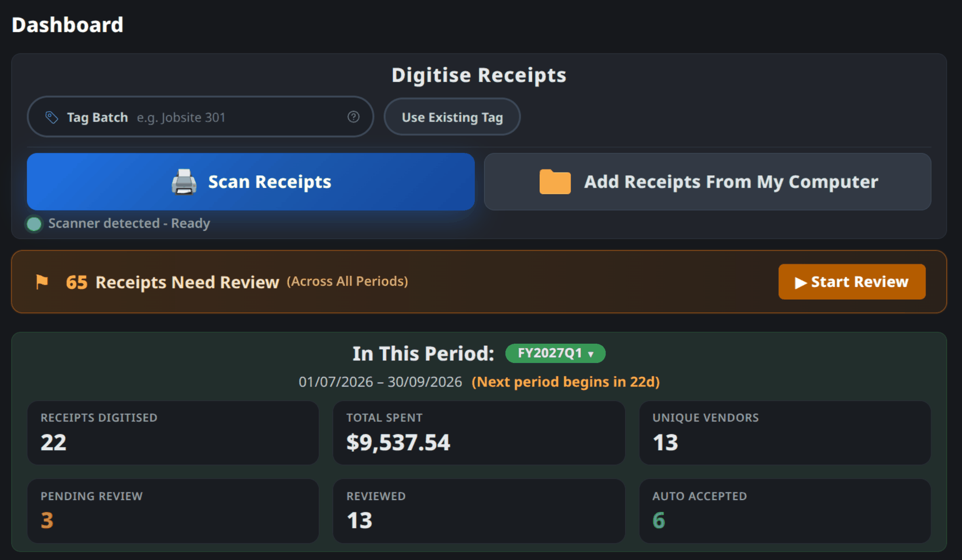Open the Unique Vendors 13 card

[785, 433]
